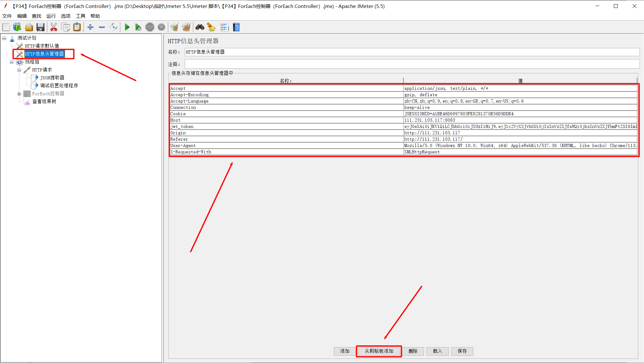Click the 添加 button
The image size is (644, 363).
pos(345,351)
